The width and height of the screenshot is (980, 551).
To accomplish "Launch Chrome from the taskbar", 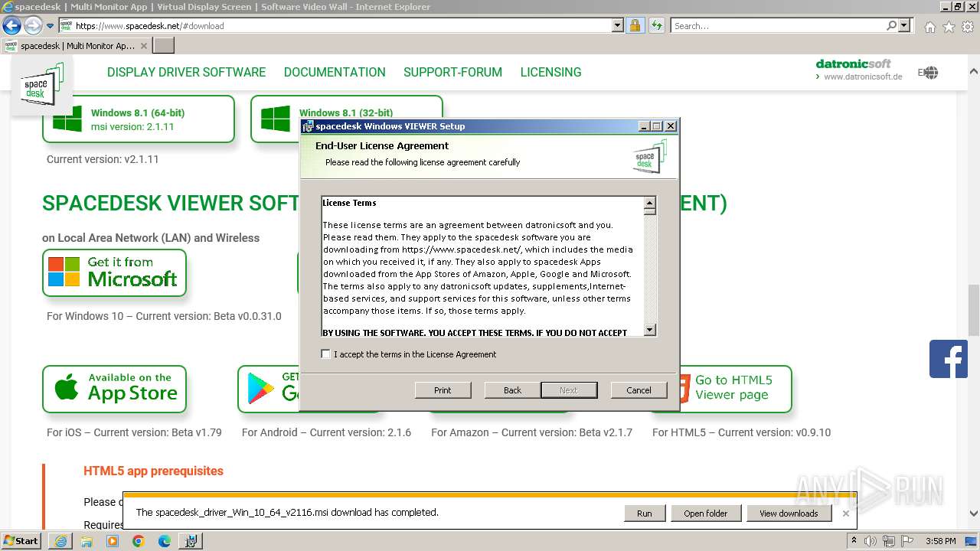I will pyautogui.click(x=139, y=541).
